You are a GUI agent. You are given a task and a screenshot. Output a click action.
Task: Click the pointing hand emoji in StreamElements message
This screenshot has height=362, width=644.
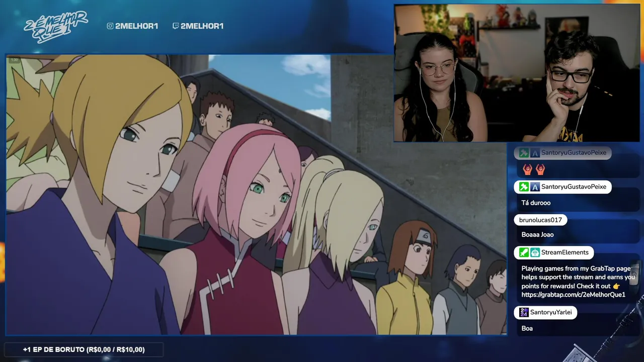pos(617,286)
